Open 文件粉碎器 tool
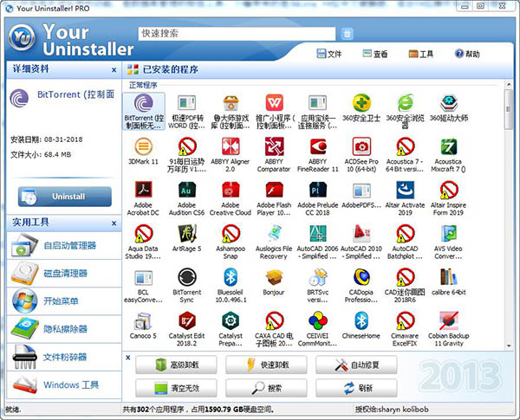The image size is (520, 420). point(64,357)
